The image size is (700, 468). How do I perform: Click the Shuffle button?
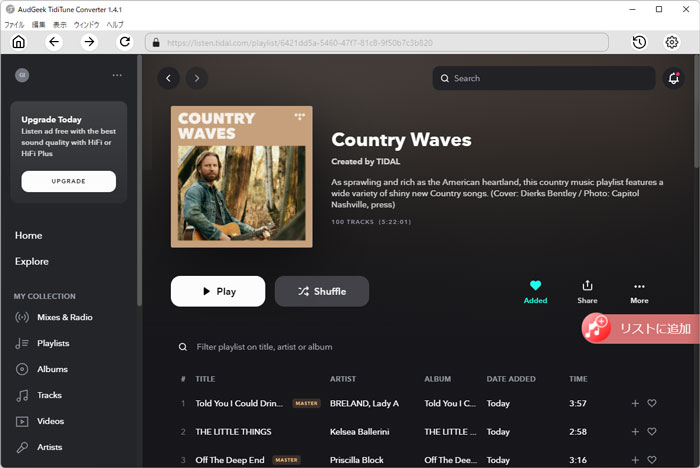(x=322, y=291)
